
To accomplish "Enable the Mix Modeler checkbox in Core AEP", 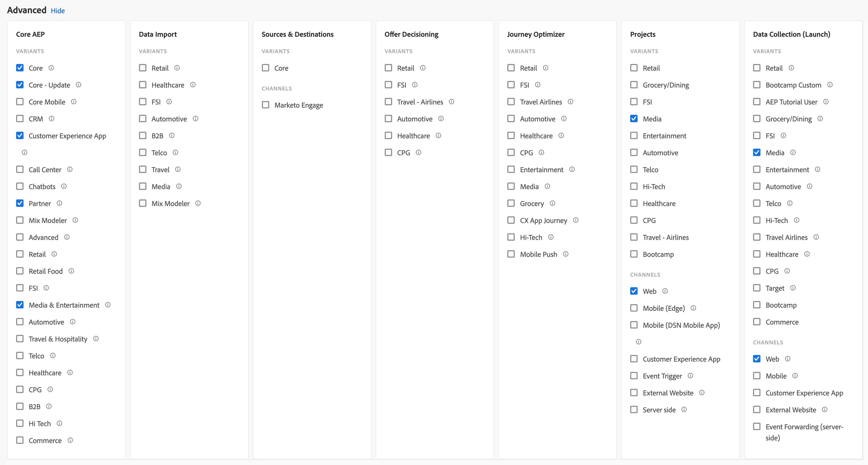I will (x=20, y=220).
